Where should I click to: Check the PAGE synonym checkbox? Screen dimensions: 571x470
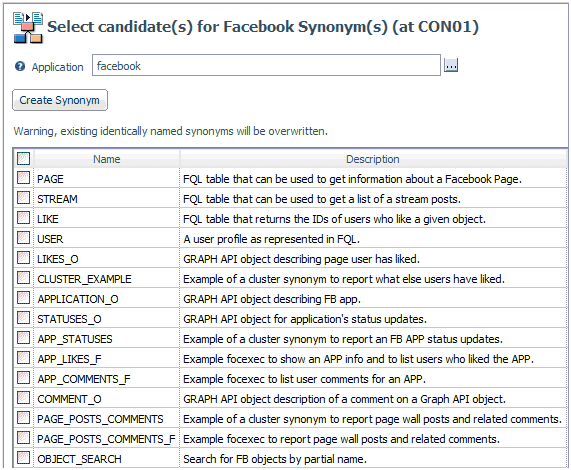click(x=23, y=178)
